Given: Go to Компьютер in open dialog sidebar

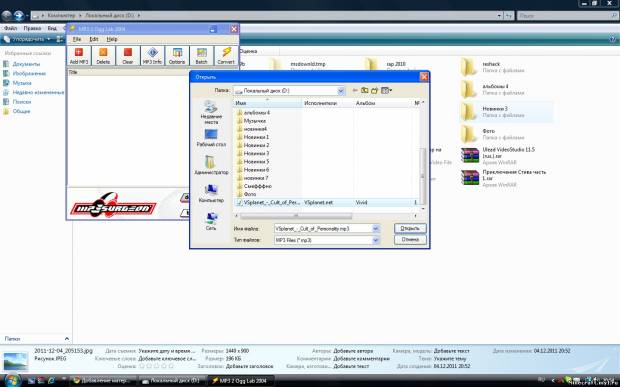Looking at the screenshot, I should [211, 194].
